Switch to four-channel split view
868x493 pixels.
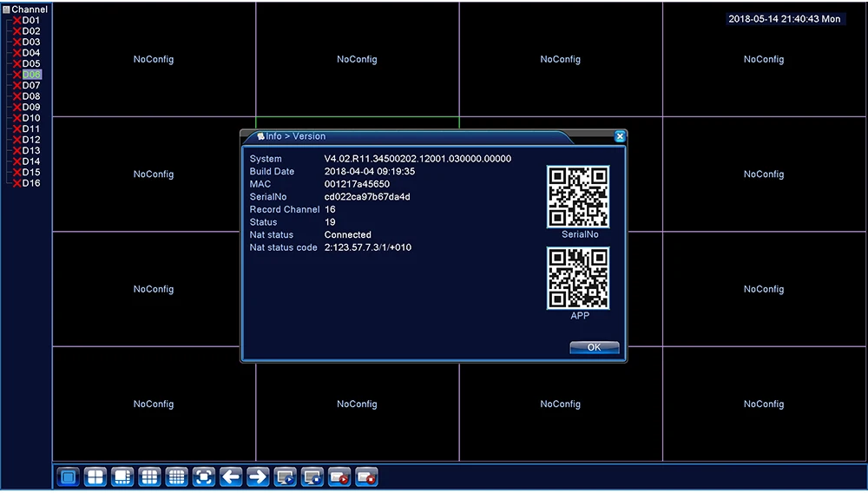point(95,477)
